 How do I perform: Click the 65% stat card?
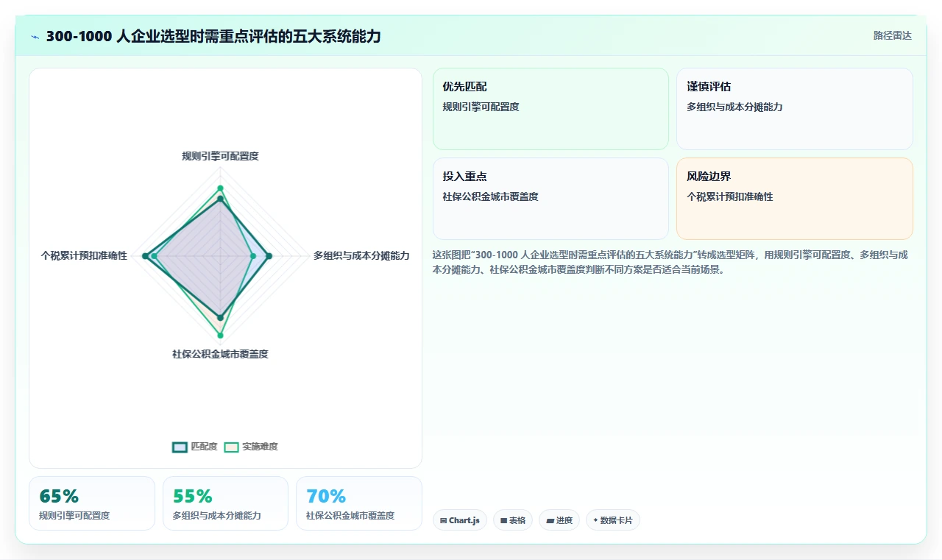coord(92,503)
